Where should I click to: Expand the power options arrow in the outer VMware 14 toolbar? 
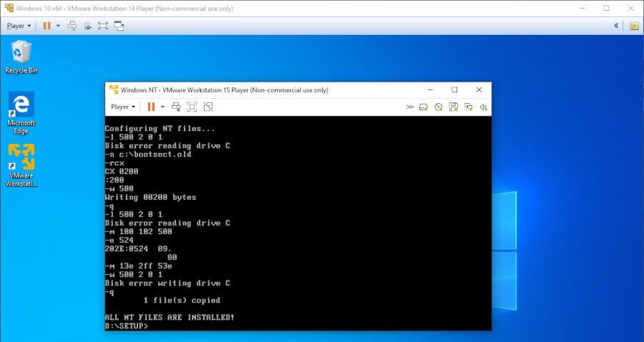[58, 26]
